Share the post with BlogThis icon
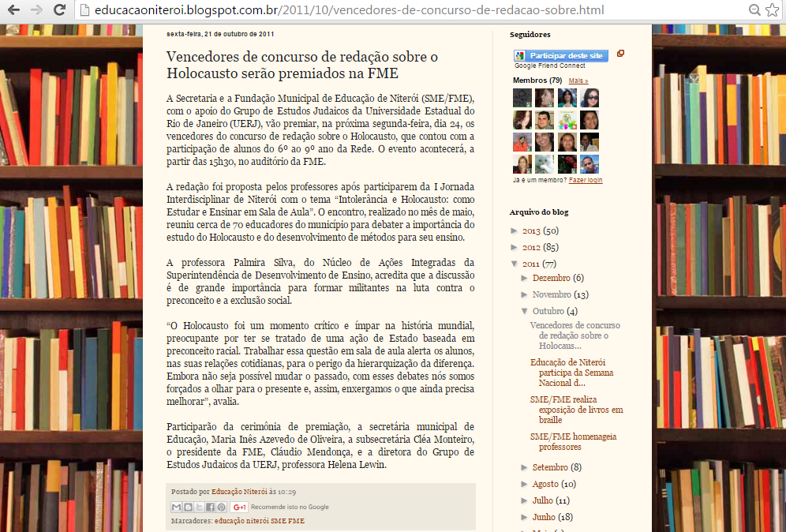 coord(188,507)
